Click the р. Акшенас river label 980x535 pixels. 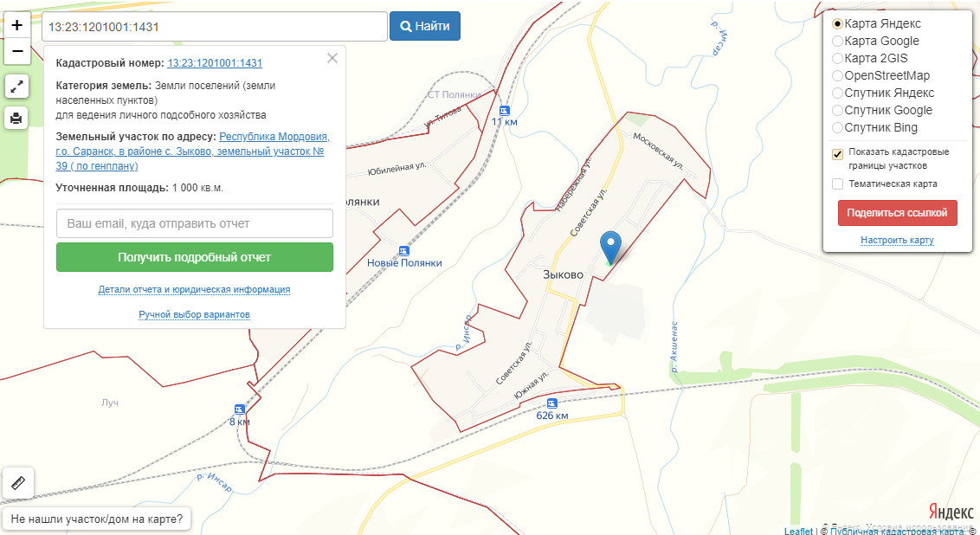pos(674,347)
